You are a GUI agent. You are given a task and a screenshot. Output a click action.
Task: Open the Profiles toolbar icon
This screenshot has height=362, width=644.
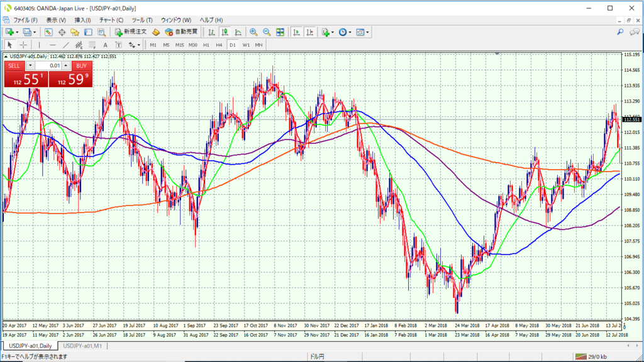click(x=27, y=32)
